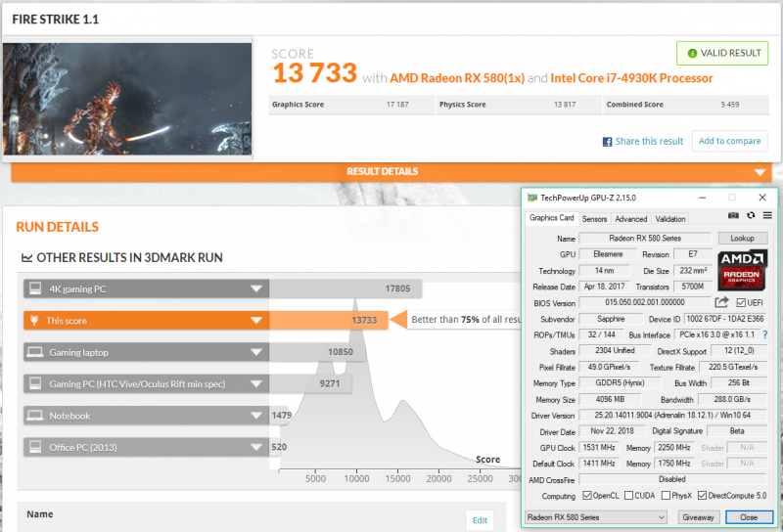This screenshot has width=783, height=532.
Task: Click the BIOS export share icon
Action: pos(721,303)
